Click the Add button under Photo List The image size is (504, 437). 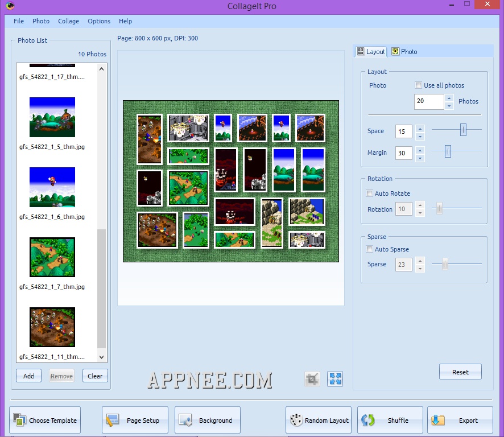pos(28,376)
